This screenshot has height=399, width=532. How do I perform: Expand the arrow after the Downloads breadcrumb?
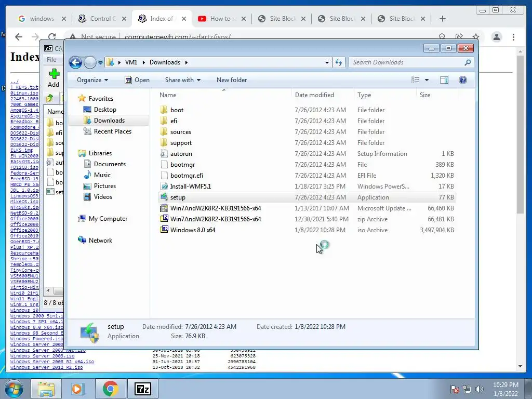(x=187, y=62)
